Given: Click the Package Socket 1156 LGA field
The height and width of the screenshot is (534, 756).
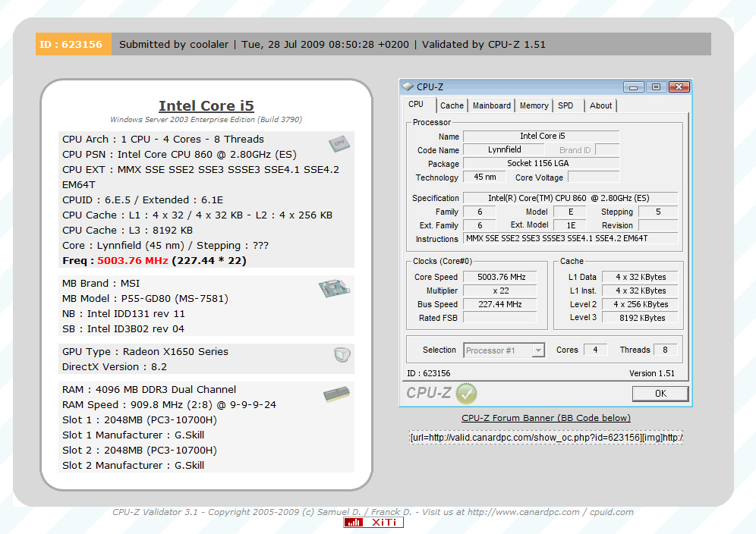Looking at the screenshot, I should (541, 163).
